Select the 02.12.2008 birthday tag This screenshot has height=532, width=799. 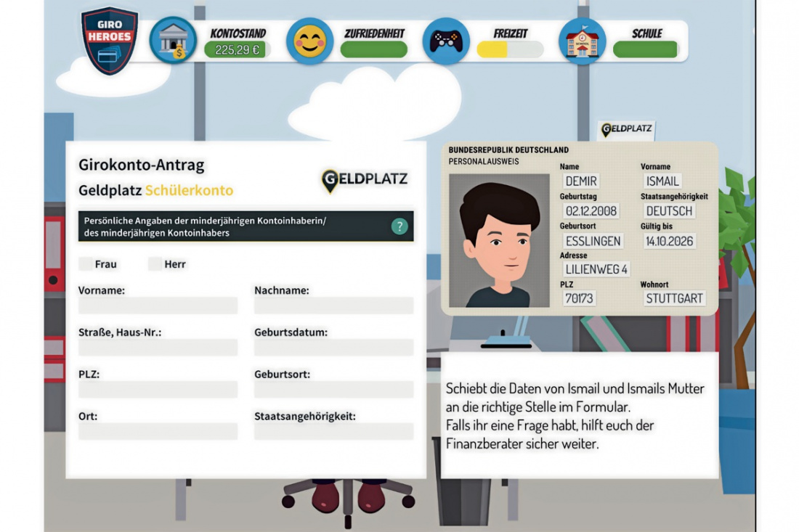click(x=591, y=211)
